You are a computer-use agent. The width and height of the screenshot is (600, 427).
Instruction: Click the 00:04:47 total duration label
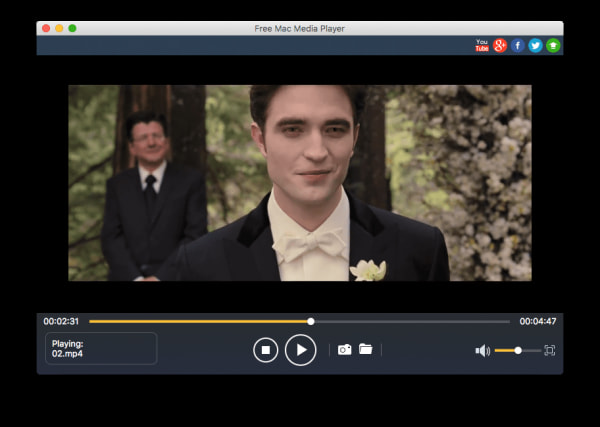[536, 321]
